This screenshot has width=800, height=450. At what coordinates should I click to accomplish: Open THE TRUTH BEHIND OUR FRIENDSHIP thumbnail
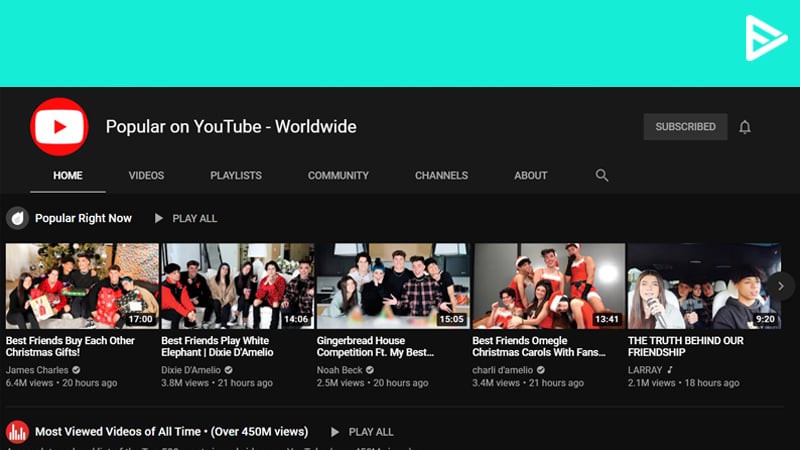[x=704, y=286]
